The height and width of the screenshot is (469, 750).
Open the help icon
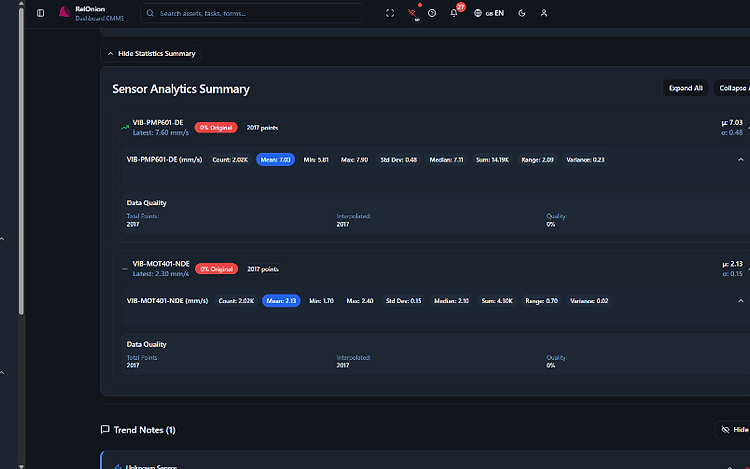pyautogui.click(x=432, y=13)
